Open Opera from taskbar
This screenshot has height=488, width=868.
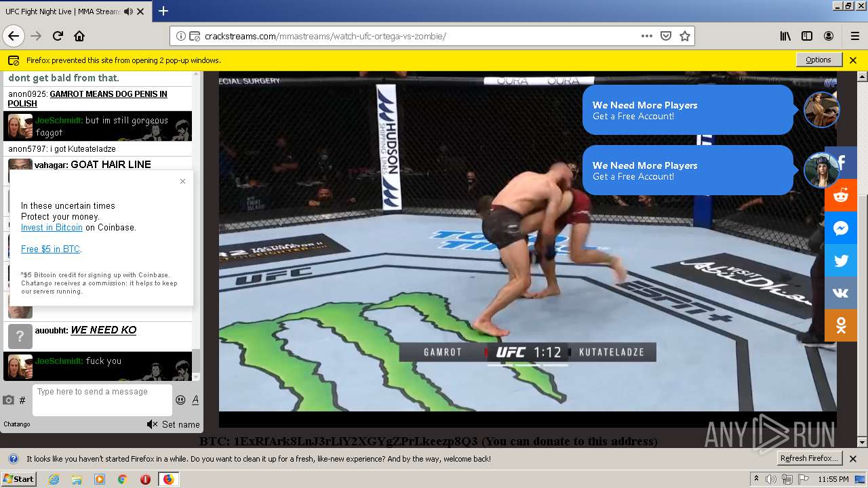coord(145,479)
